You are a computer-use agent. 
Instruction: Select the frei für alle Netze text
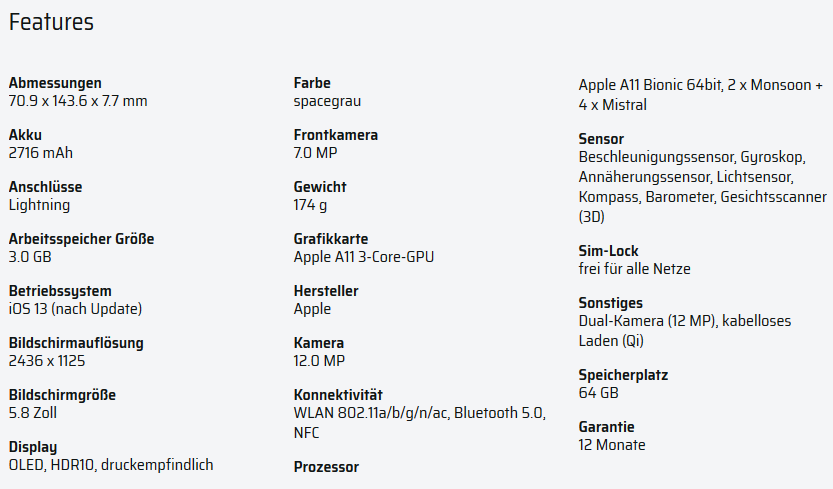click(x=634, y=269)
